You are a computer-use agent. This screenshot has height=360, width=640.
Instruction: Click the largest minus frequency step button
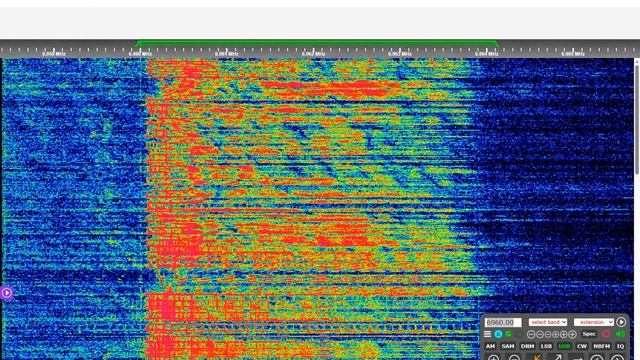531,334
